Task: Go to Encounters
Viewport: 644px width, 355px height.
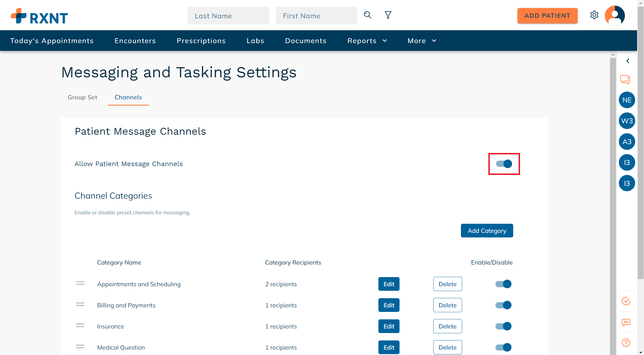Action: (x=135, y=41)
